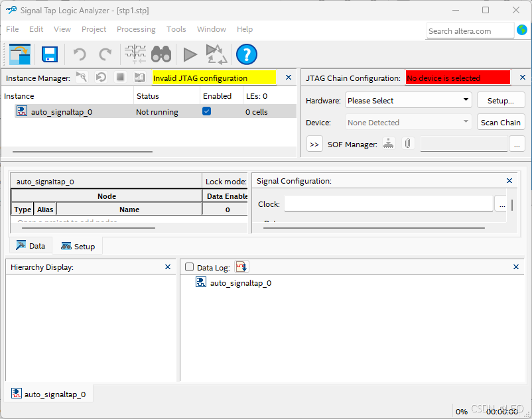Image resolution: width=532 pixels, height=419 pixels.
Task: Click the hardware Setup... button
Action: [501, 101]
